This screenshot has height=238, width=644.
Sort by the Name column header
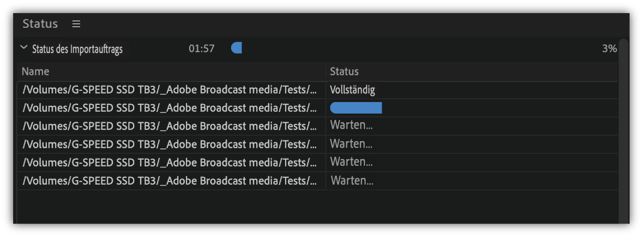[36, 72]
